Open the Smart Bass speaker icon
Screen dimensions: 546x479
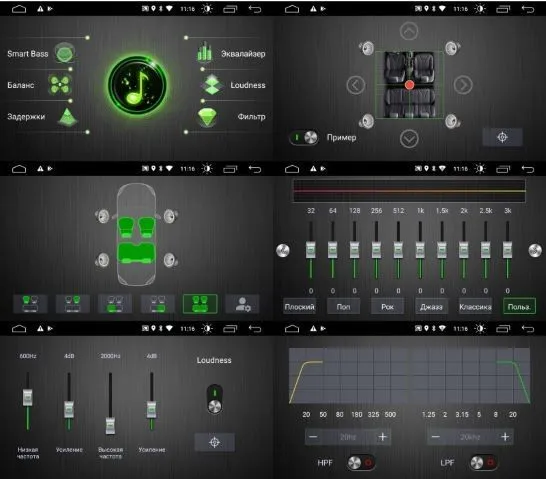click(x=64, y=53)
